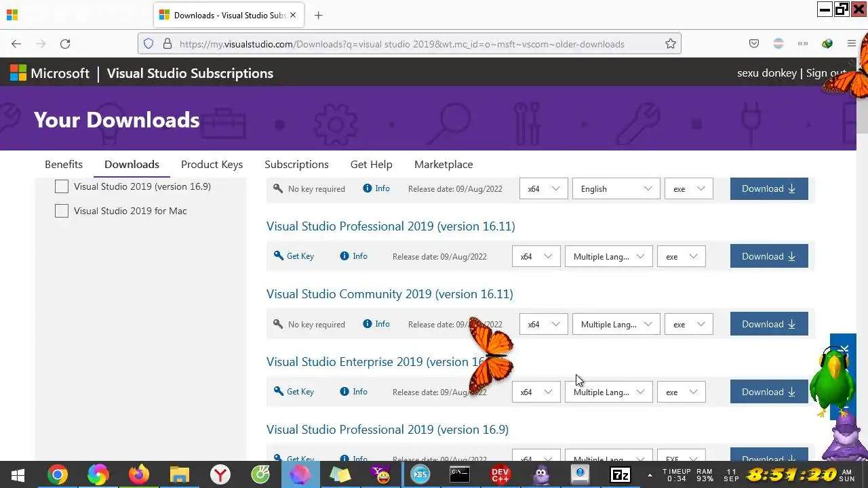The image size is (868, 488).
Task: Open the Get Help tab
Action: pos(372,165)
